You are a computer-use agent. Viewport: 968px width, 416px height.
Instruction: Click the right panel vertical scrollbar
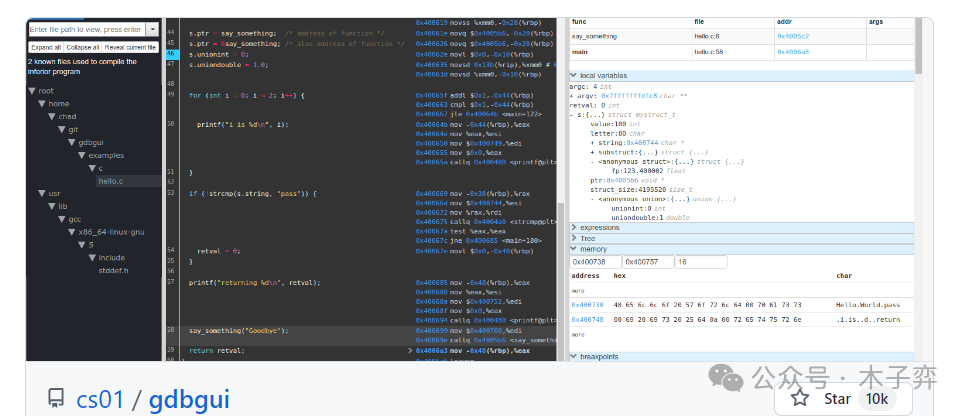[919, 46]
